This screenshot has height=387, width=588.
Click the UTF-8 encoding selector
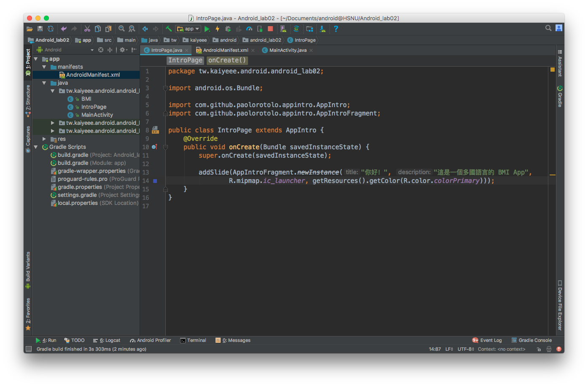tap(466, 349)
